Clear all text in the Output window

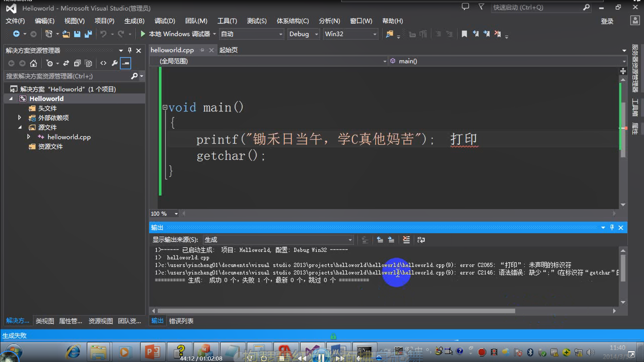406,240
